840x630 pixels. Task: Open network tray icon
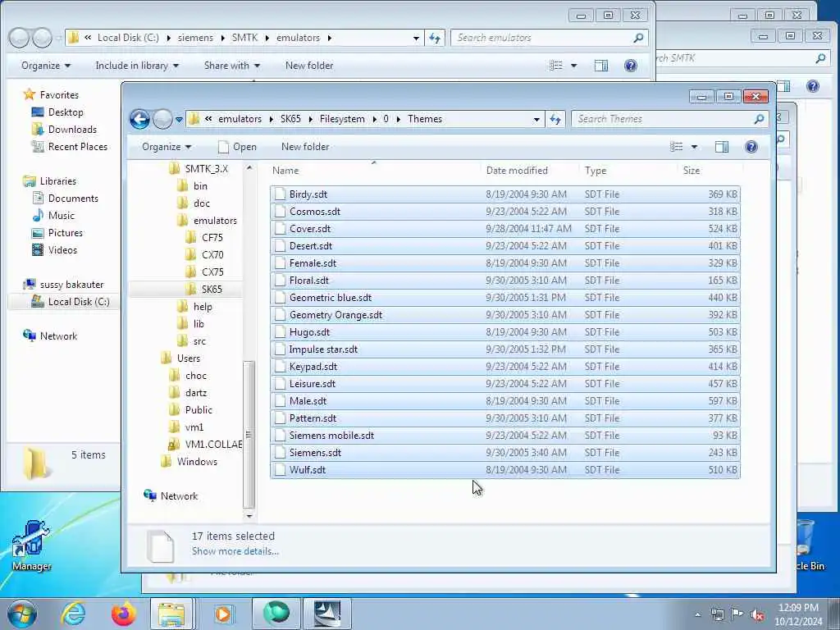[717, 614]
